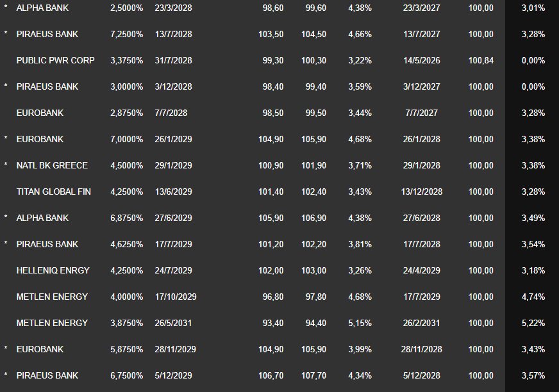The height and width of the screenshot is (392, 559).
Task: Click the 4,5000% coupon value
Action: tap(126, 165)
